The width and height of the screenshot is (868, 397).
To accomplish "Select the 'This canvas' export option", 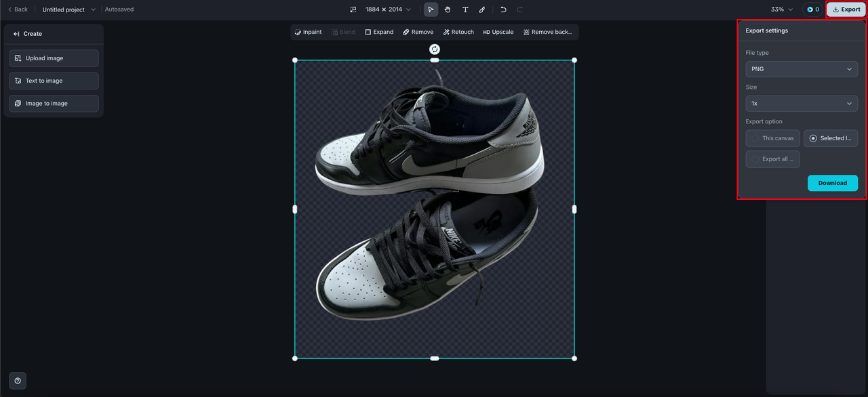I will coord(772,138).
